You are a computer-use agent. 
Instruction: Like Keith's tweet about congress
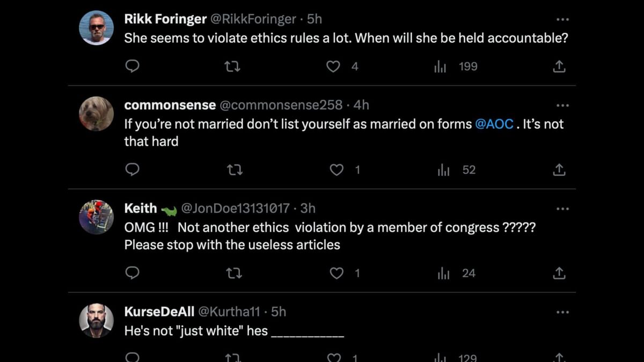tap(336, 274)
